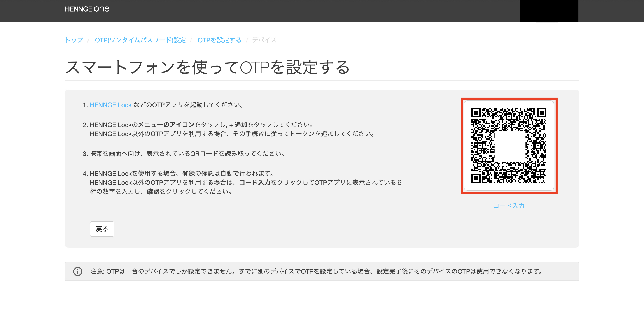The image size is (644, 315).
Task: Click step 2 text HENNGE Lockのメニューのアイコン
Action: point(142,125)
